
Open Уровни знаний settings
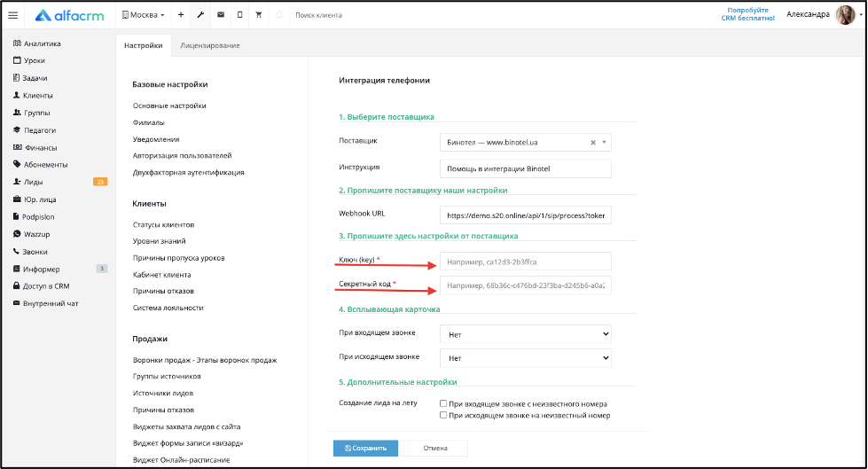point(160,241)
